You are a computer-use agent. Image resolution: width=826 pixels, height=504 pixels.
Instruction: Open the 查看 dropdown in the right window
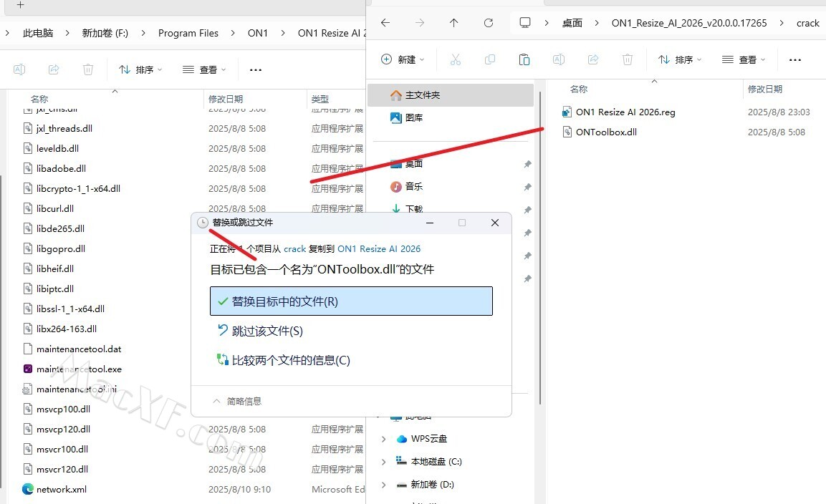pyautogui.click(x=744, y=59)
